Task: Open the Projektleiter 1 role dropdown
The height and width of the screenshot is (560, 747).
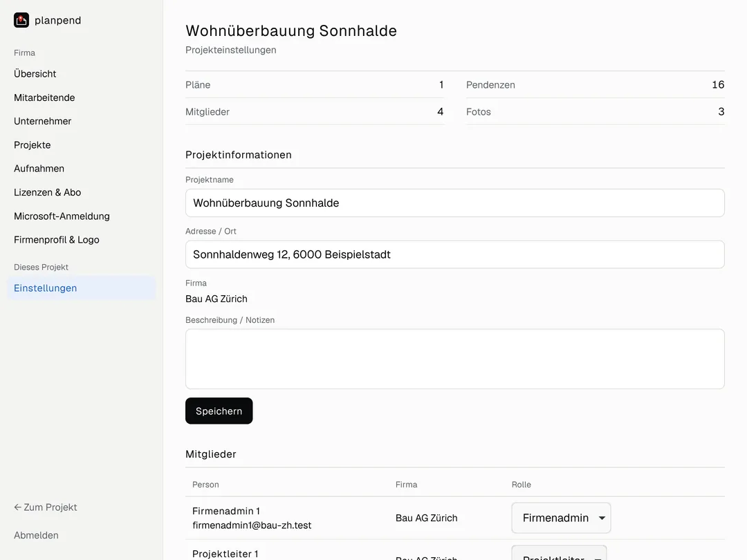Action: coord(560,553)
